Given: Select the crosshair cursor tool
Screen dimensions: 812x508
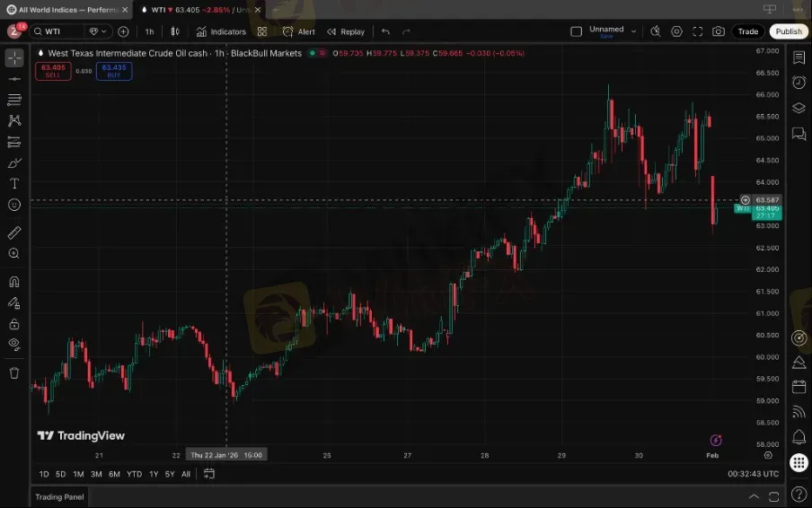Looking at the screenshot, I should pos(14,58).
